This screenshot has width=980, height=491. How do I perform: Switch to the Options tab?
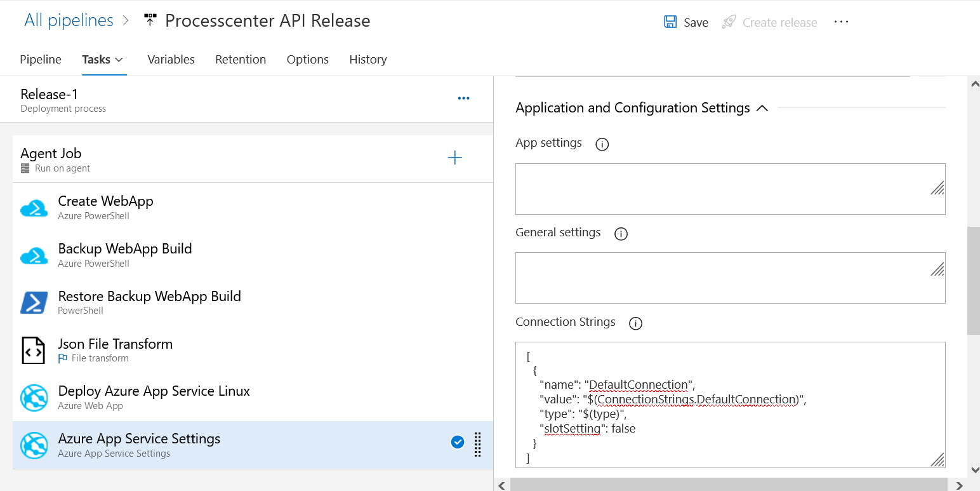click(x=308, y=59)
